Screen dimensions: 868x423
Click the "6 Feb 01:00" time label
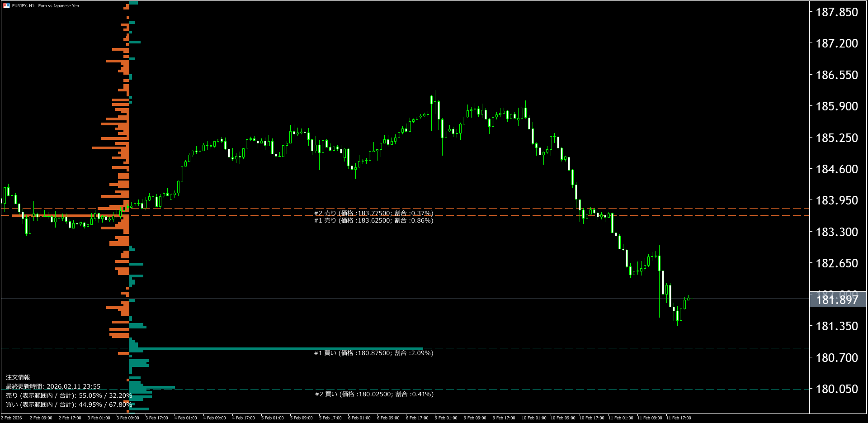[359, 418]
